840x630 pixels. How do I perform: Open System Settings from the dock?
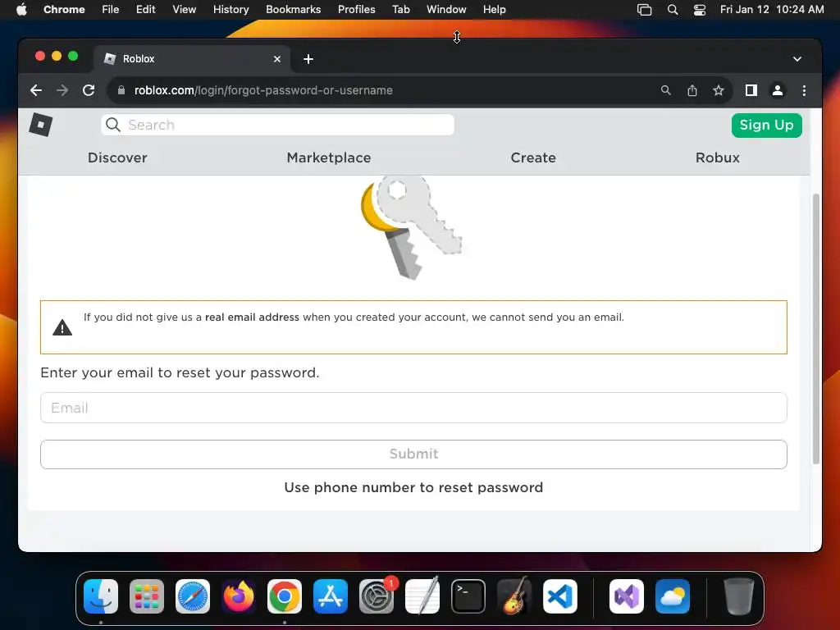(x=376, y=596)
